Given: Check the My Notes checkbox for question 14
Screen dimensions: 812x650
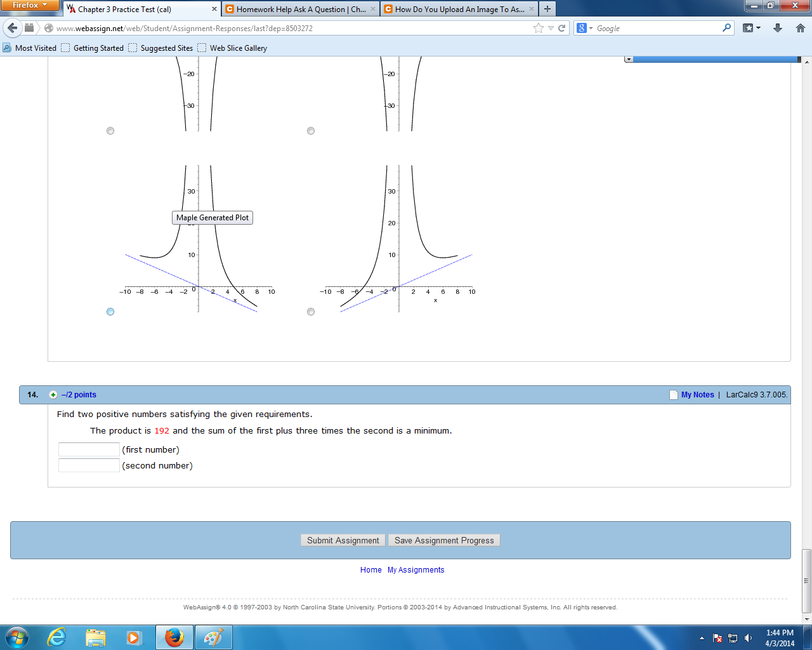Looking at the screenshot, I should (672, 394).
